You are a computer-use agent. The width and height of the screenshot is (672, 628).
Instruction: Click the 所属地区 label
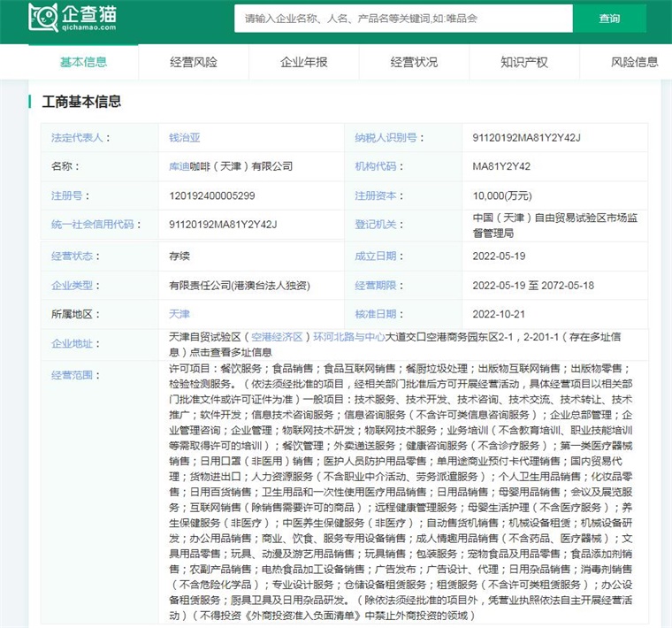tap(75, 314)
